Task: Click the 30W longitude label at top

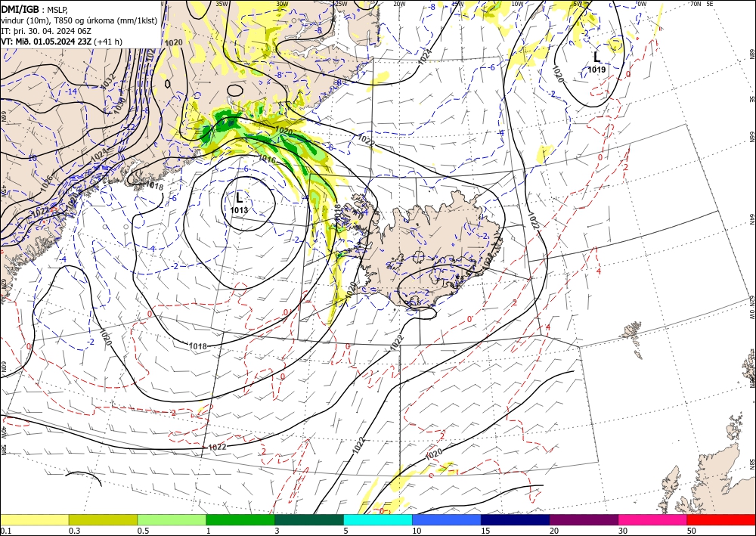Action: pyautogui.click(x=282, y=4)
